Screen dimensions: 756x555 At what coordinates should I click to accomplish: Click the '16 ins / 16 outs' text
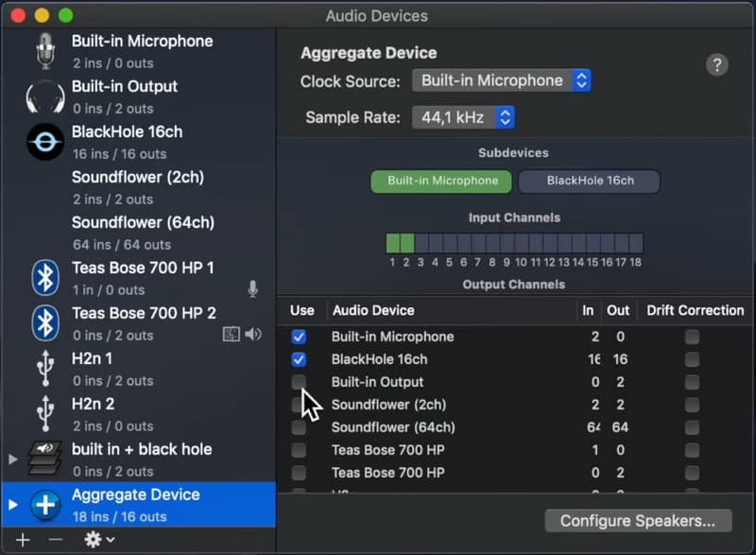coord(120,154)
